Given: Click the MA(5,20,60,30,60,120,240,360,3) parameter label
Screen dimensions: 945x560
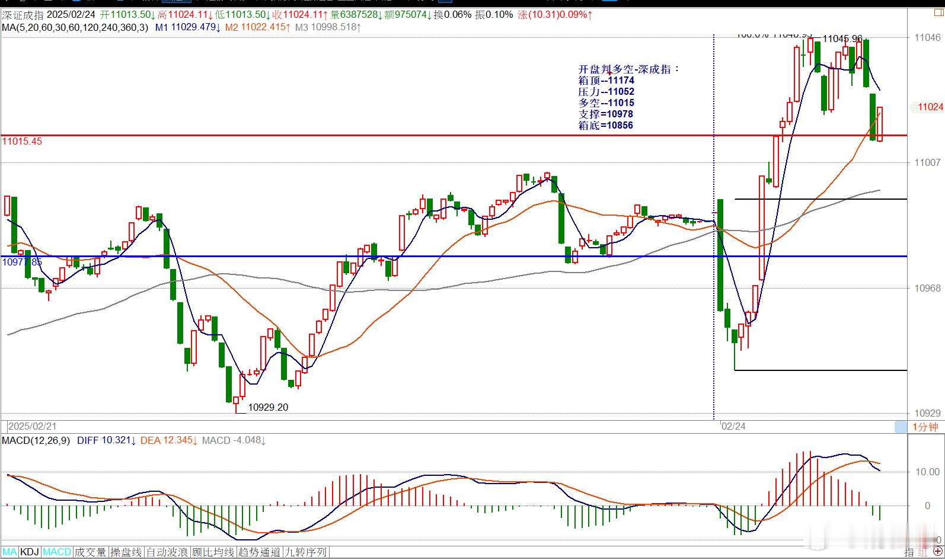Looking at the screenshot, I should pos(76,27).
